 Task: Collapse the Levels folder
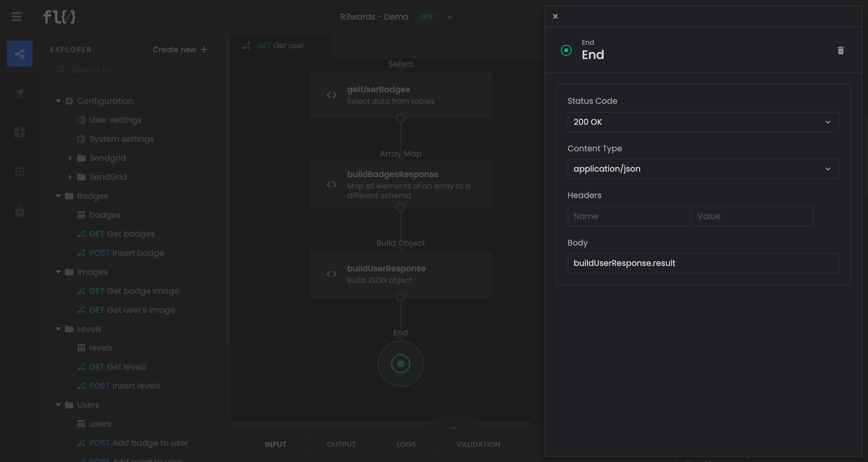pyautogui.click(x=58, y=329)
